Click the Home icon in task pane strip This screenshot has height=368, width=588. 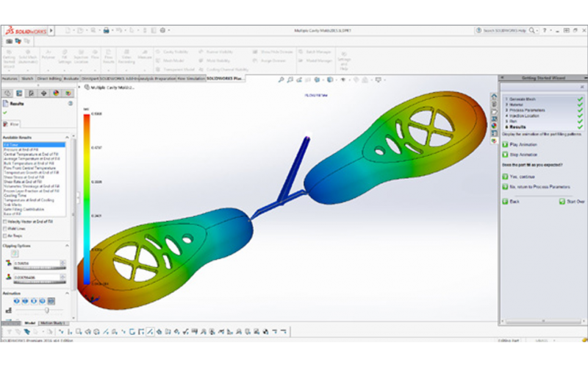(494, 96)
